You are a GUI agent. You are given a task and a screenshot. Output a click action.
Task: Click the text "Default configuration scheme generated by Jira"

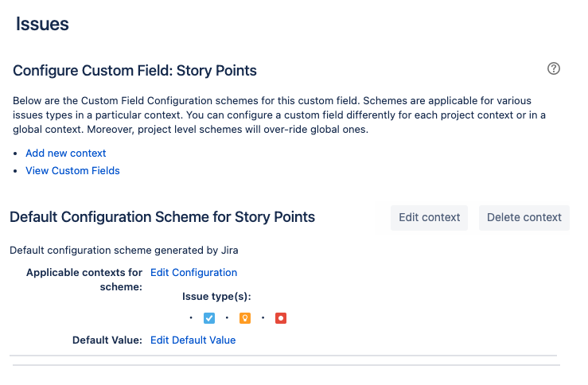[124, 250]
